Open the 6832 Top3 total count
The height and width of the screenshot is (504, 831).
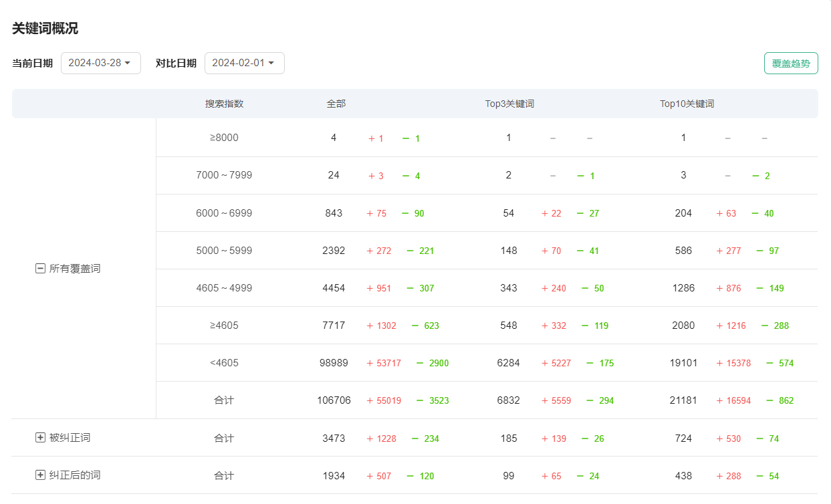(x=508, y=400)
